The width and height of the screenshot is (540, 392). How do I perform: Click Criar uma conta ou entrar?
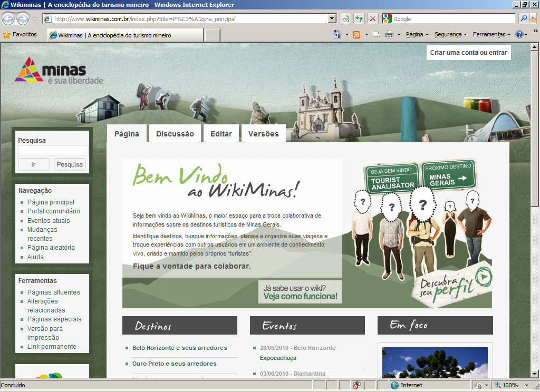468,53
